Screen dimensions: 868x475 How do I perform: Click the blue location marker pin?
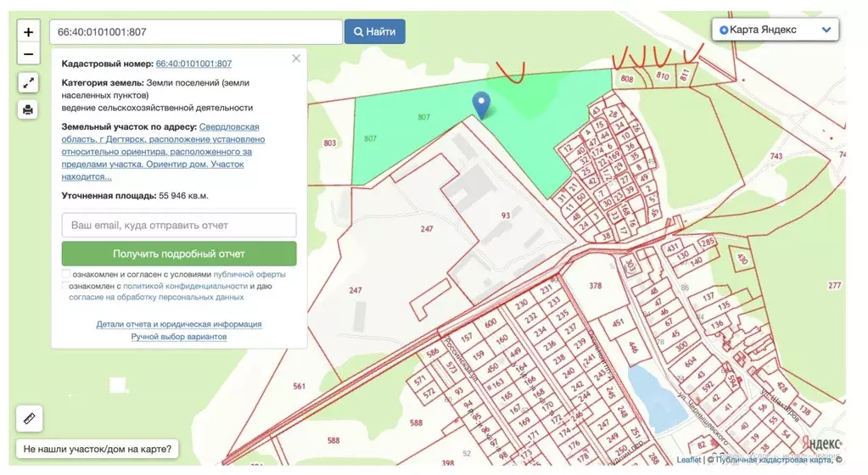[481, 106]
